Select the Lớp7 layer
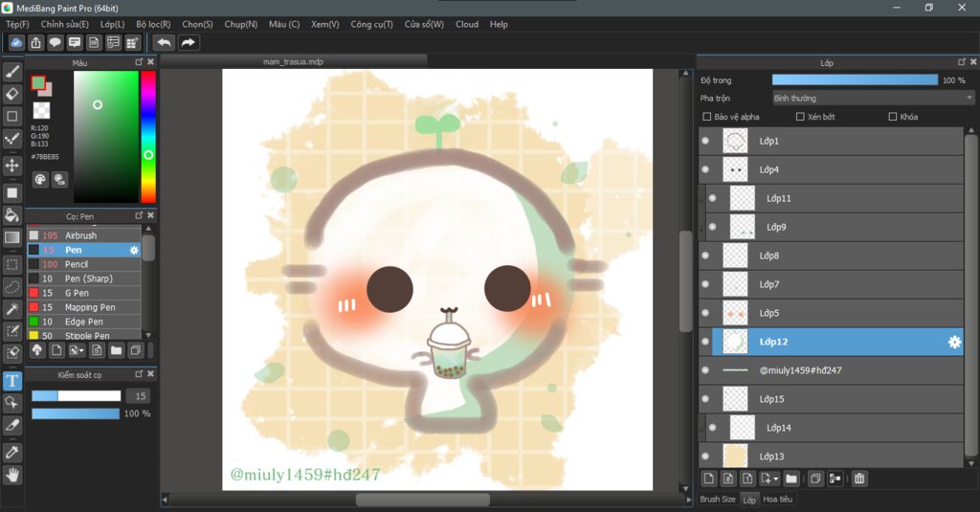 pyautogui.click(x=831, y=284)
